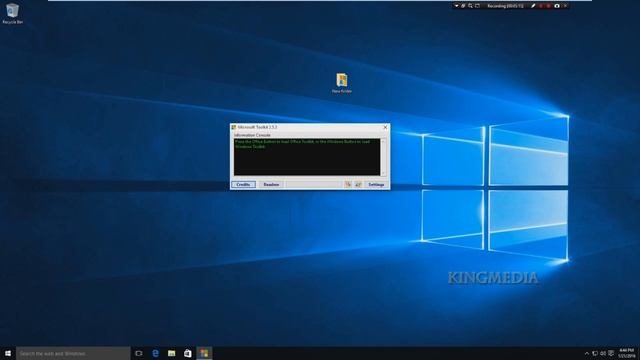The width and height of the screenshot is (640, 360).
Task: Click the camera snapshot icon on recorder bar
Action: [557, 6]
